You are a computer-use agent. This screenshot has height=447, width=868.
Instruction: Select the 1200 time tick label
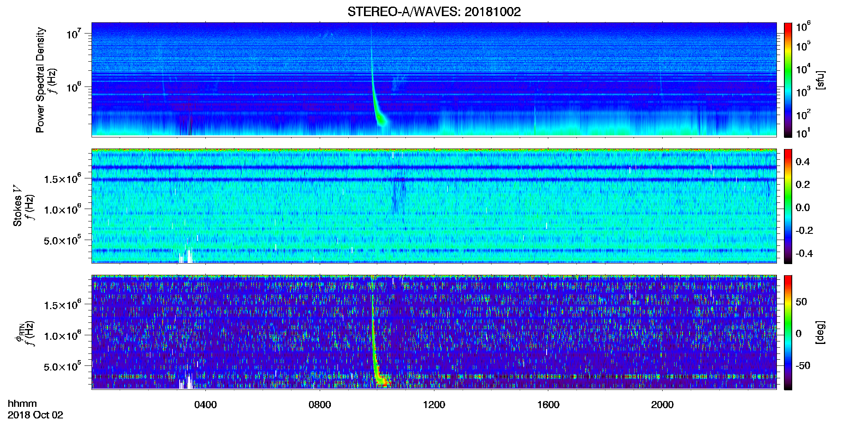(x=434, y=405)
